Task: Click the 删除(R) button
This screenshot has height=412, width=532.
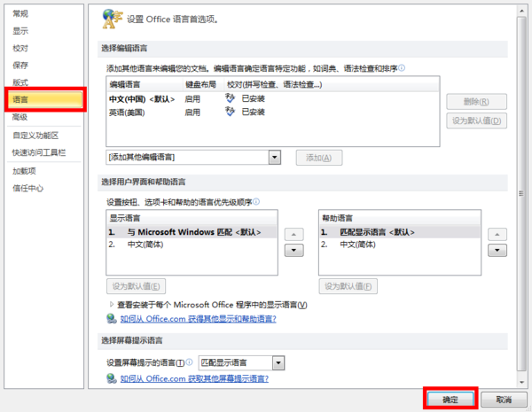Action: point(476,101)
